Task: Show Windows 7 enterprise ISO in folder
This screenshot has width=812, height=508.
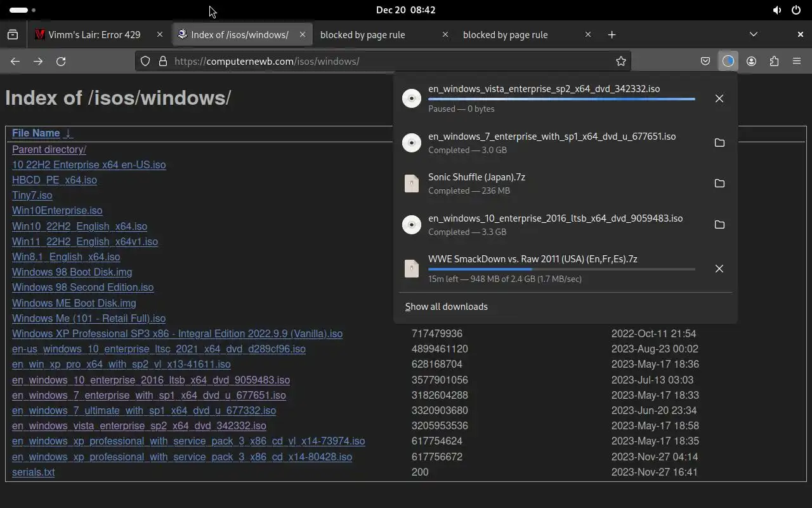Action: click(719, 143)
